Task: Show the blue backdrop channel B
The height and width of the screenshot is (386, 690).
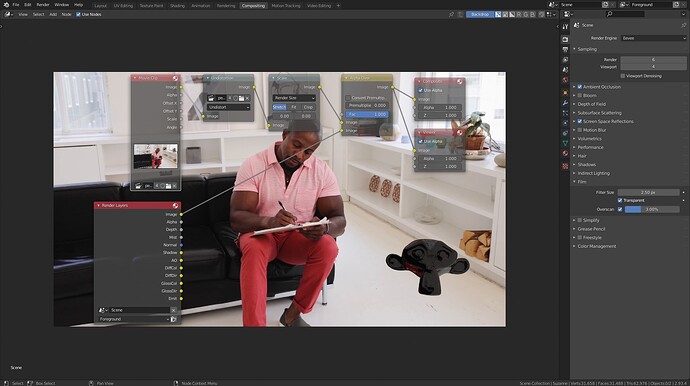Action: click(532, 15)
